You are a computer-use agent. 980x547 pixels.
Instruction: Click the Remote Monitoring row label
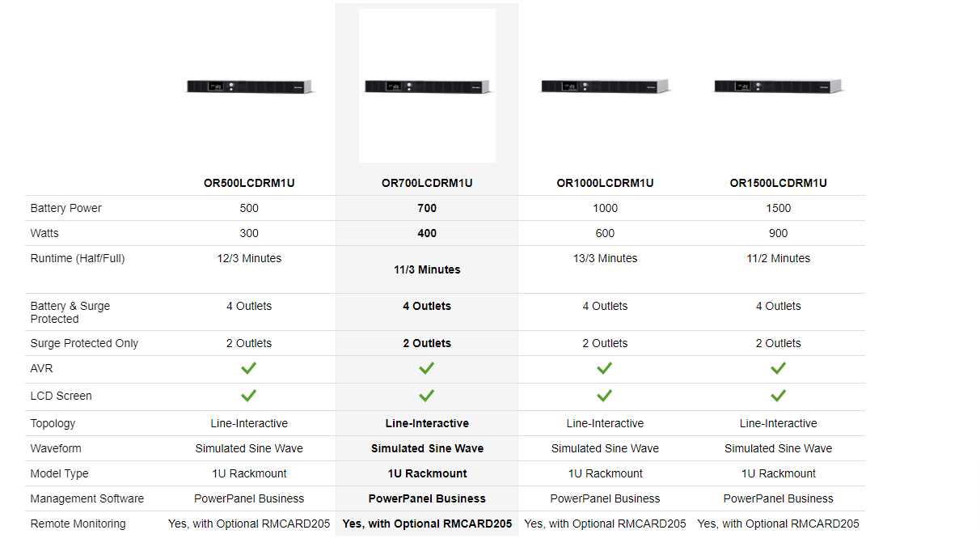(78, 524)
